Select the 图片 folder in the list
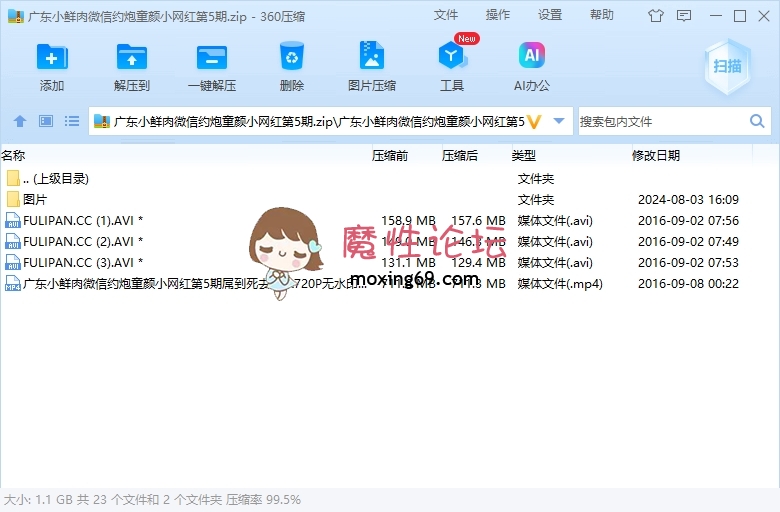 pyautogui.click(x=35, y=199)
